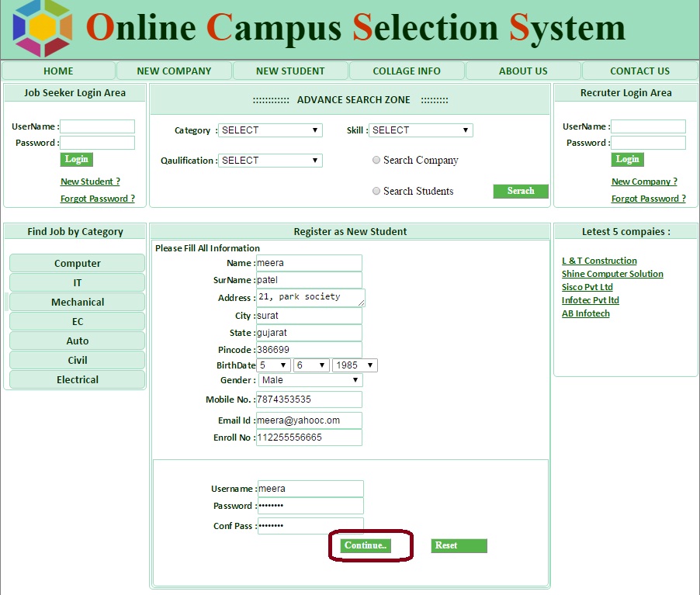Open the COLLAGE INFO menu item
The width and height of the screenshot is (700, 595).
tap(407, 71)
